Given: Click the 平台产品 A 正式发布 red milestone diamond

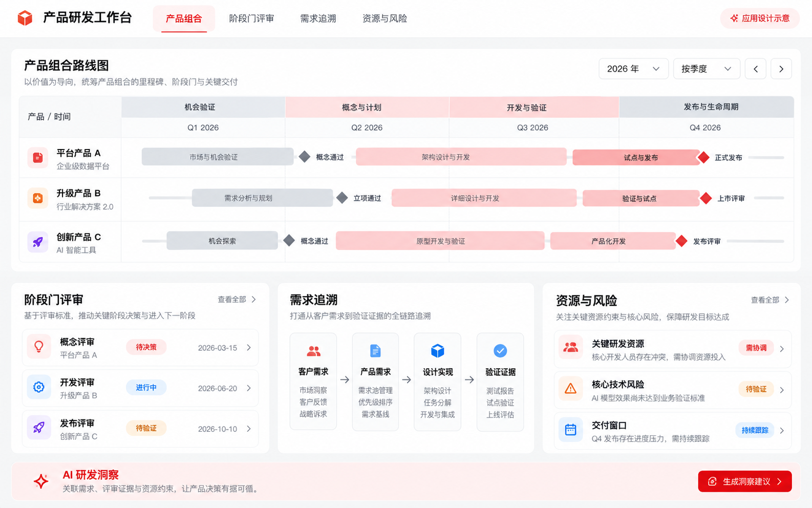Looking at the screenshot, I should pyautogui.click(x=704, y=157).
